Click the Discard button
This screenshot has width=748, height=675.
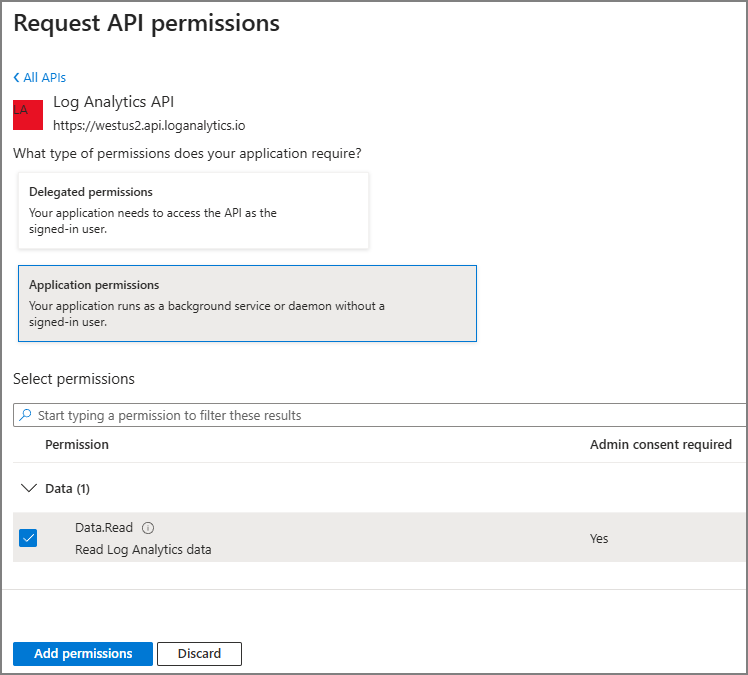point(199,654)
